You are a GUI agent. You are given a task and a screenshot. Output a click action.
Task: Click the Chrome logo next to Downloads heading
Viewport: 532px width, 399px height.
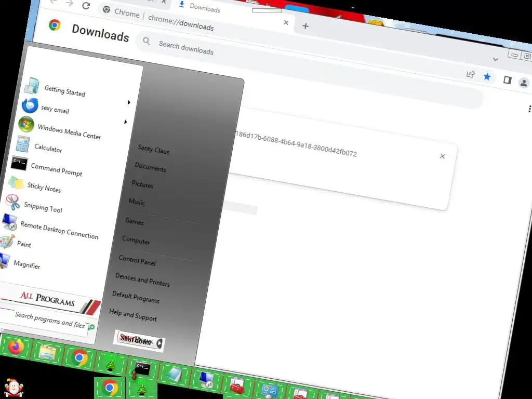pos(55,25)
